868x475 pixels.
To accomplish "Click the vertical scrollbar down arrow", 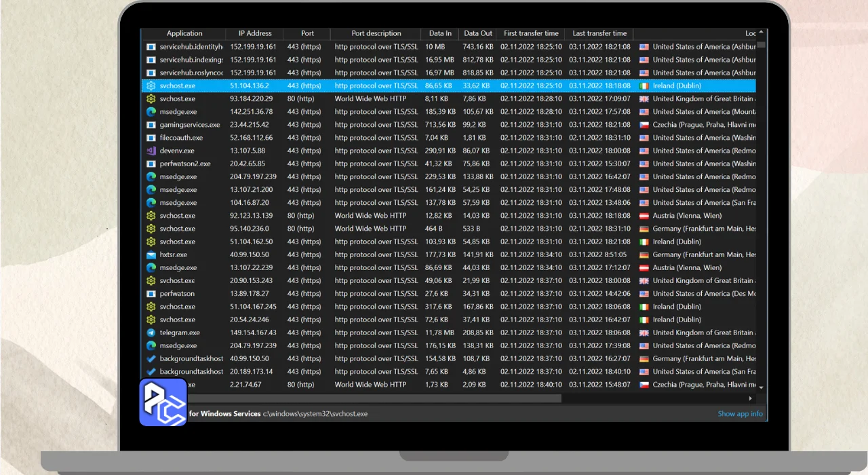I will click(x=762, y=387).
